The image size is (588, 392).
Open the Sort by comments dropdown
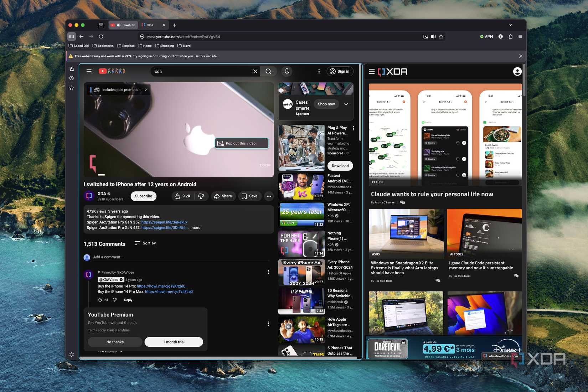pos(145,243)
